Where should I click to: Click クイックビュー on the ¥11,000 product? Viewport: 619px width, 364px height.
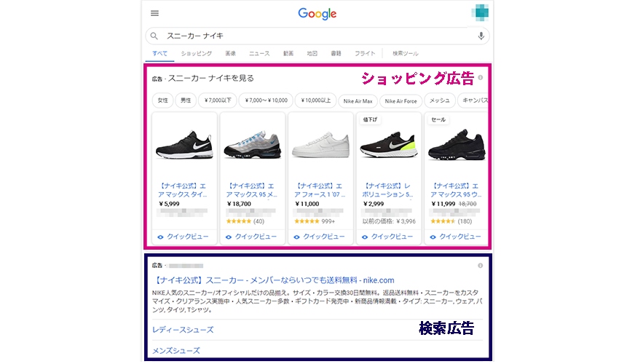[x=320, y=237]
